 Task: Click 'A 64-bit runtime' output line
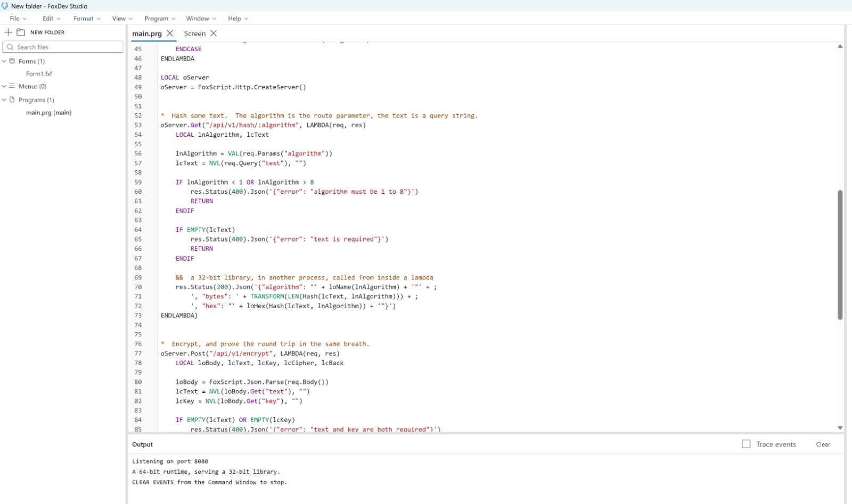point(206,472)
